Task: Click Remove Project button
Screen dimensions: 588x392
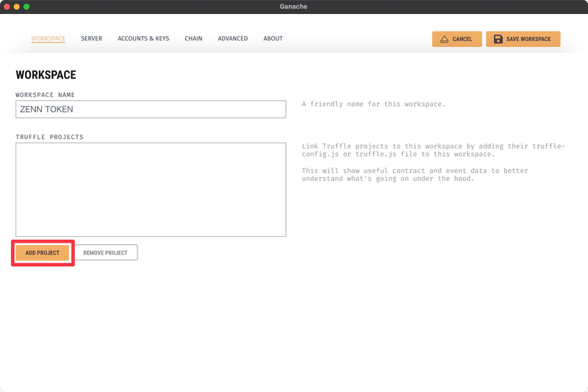Action: 105,253
